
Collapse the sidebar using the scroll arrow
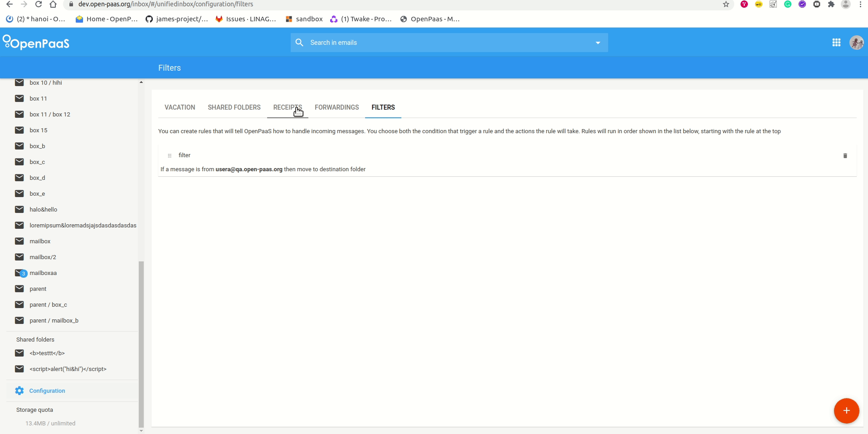pos(141,82)
